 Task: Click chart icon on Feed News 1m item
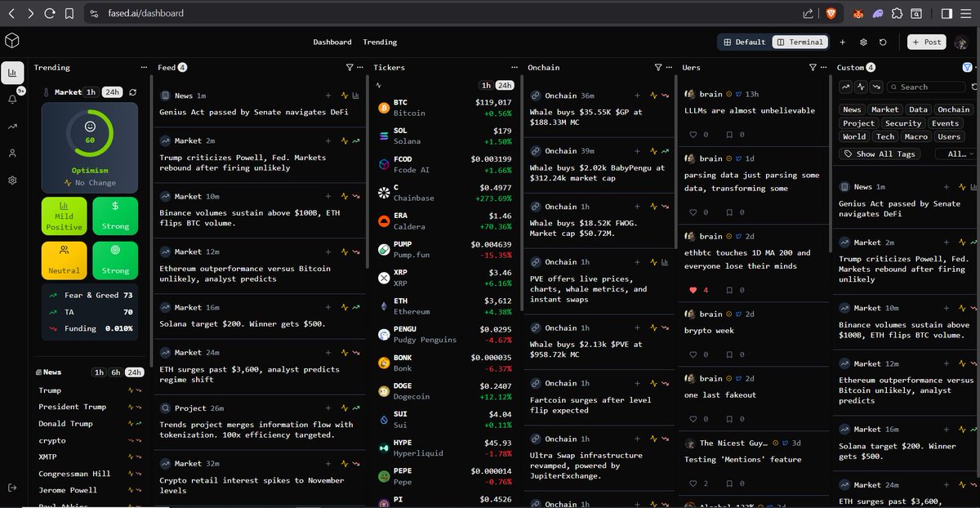pyautogui.click(x=356, y=96)
